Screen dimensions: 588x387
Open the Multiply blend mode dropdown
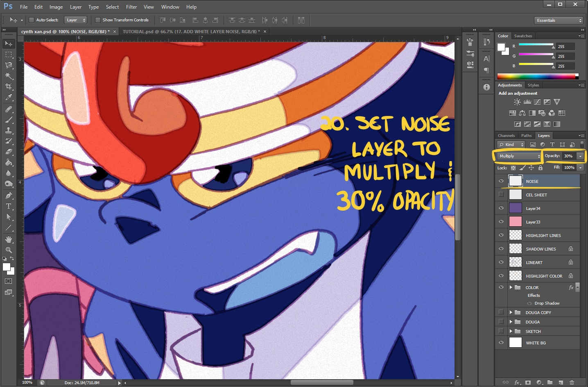(519, 156)
